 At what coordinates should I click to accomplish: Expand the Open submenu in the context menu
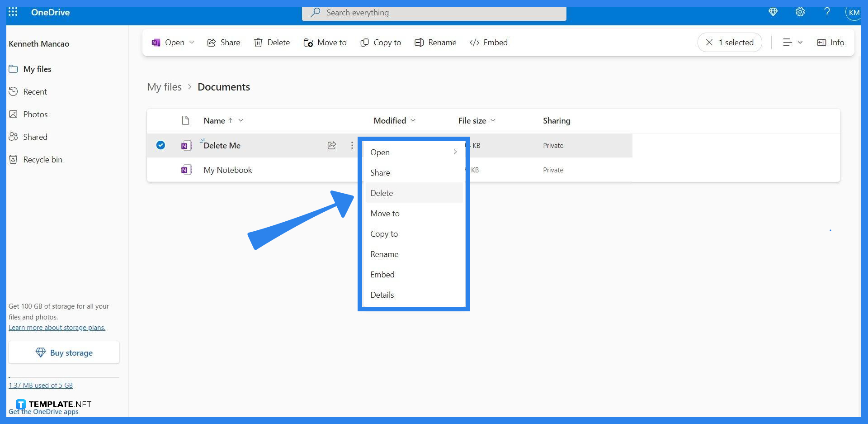coord(455,152)
